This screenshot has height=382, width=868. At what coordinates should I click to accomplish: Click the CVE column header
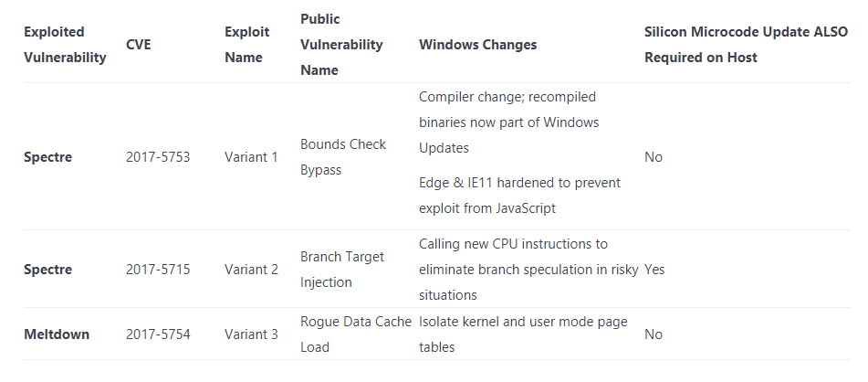(139, 45)
